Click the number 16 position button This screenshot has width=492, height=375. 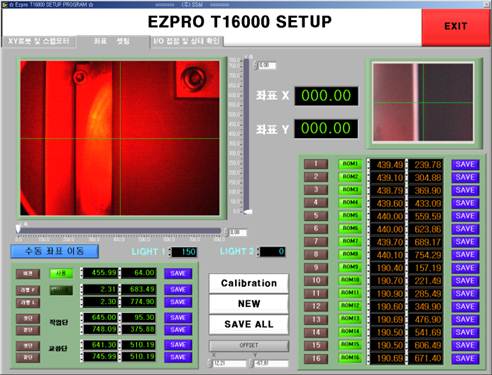click(316, 358)
